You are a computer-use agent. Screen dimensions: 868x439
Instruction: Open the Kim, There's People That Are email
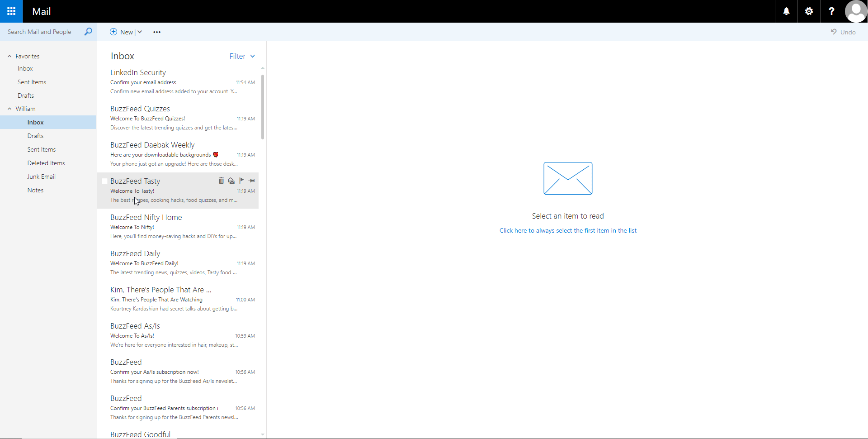tap(178, 299)
